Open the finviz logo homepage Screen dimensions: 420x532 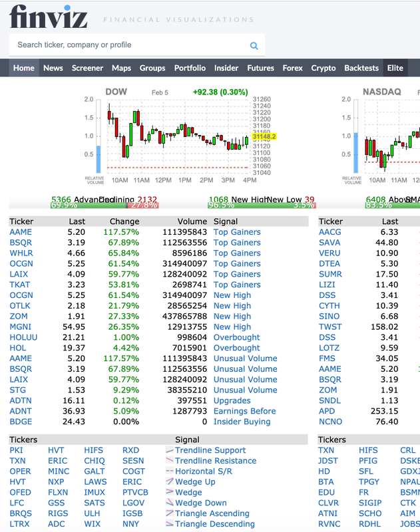point(48,16)
